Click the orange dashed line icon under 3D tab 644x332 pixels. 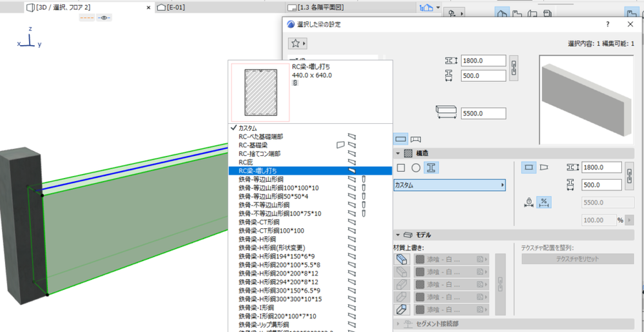tap(86, 17)
